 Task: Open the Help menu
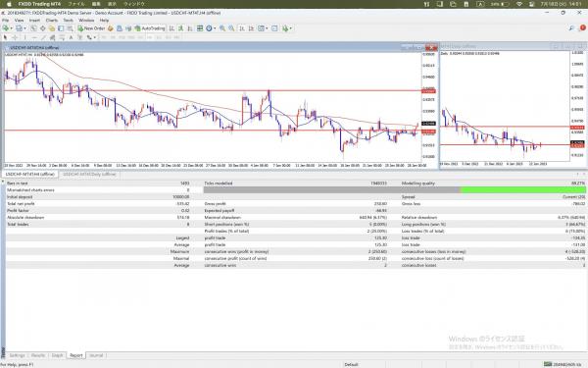pyautogui.click(x=104, y=21)
